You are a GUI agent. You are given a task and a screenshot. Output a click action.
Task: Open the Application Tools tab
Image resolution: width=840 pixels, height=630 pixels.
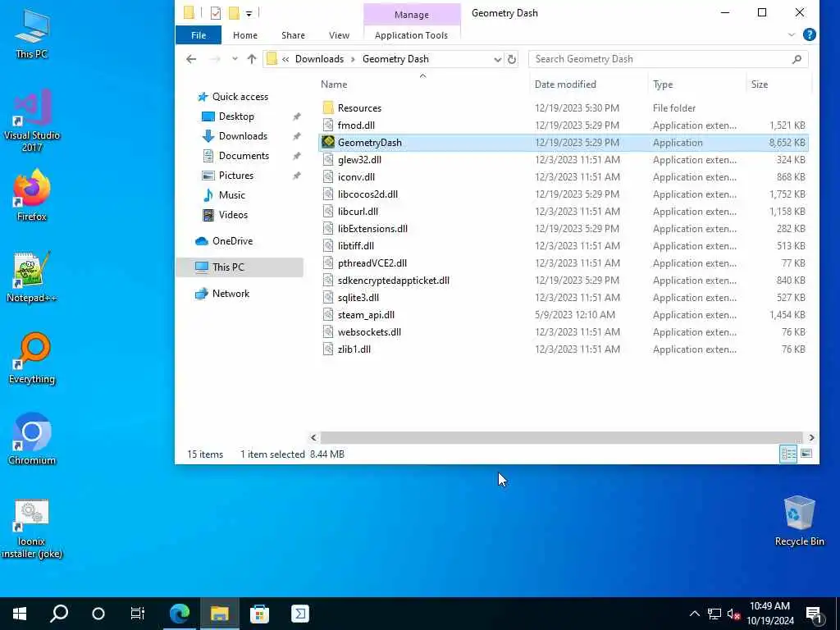pos(412,35)
